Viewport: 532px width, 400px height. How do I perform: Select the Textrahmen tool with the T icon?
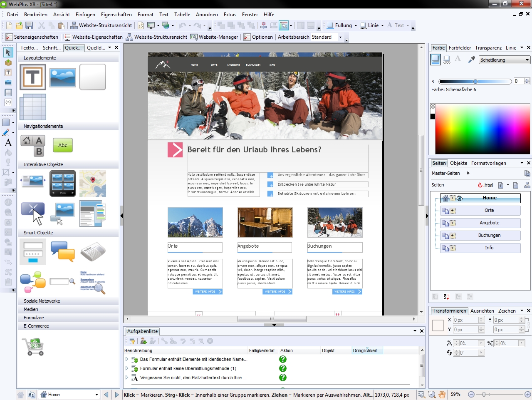coord(8,72)
